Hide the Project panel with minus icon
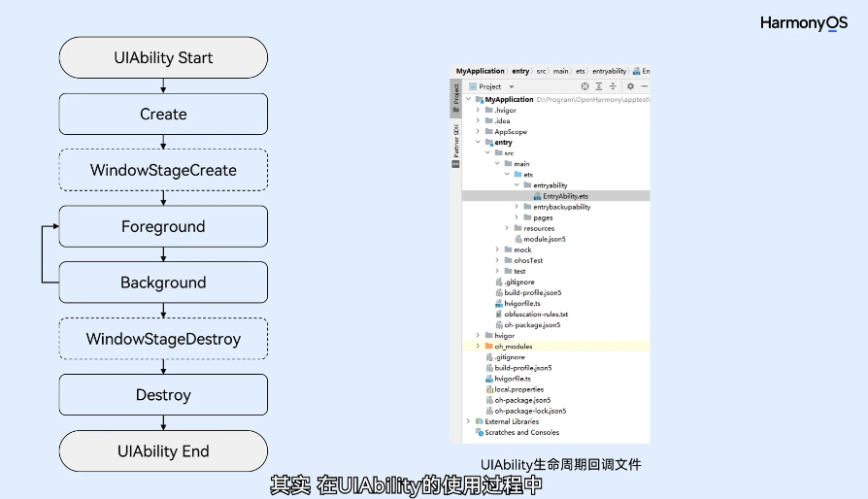868x499 pixels. pos(645,86)
